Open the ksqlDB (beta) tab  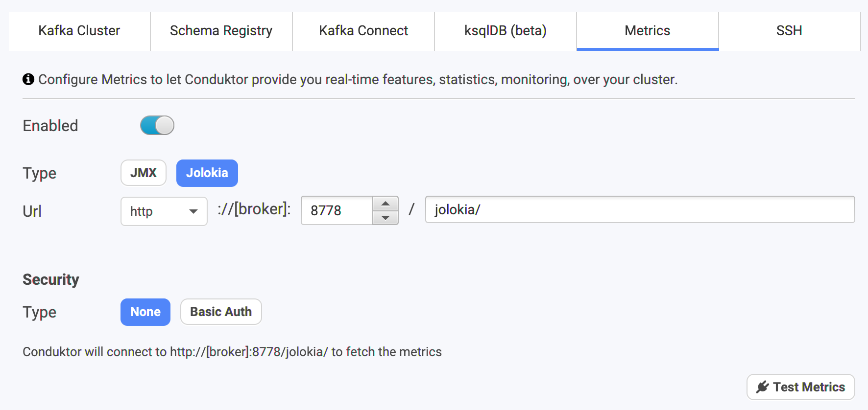[506, 31]
